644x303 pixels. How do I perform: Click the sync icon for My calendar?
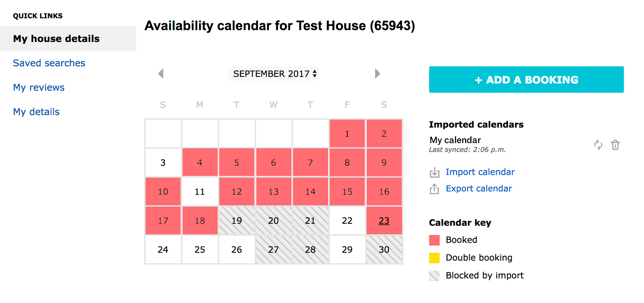pos(598,145)
